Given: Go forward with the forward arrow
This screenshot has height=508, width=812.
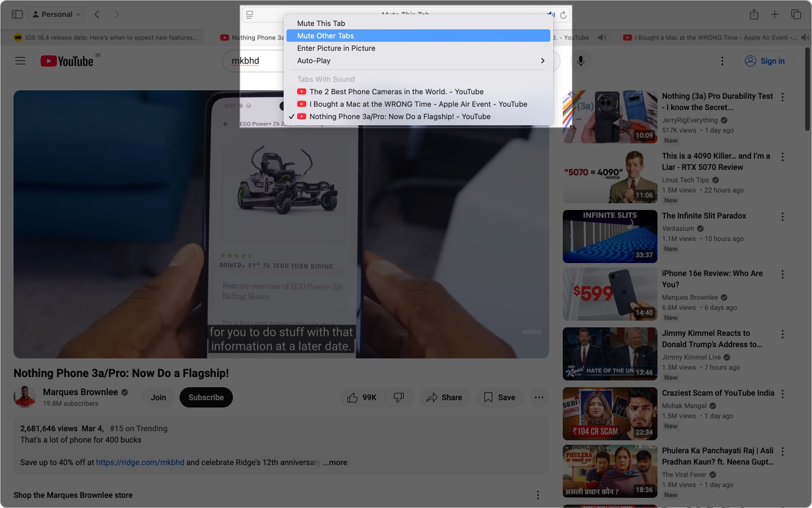Looking at the screenshot, I should (117, 14).
